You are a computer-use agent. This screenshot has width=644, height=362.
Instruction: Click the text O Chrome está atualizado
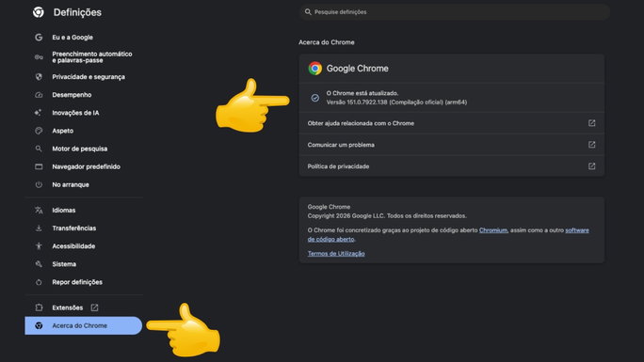362,93
